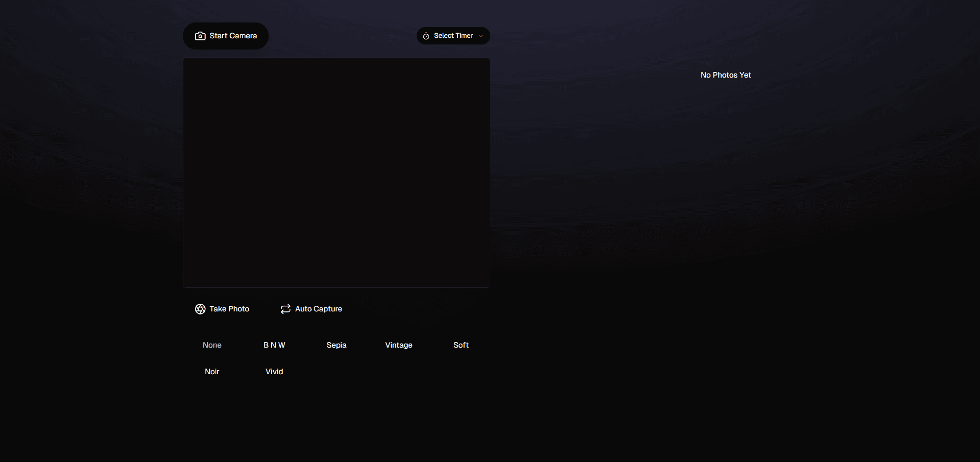Apply the B N W filter
The height and width of the screenshot is (462, 980).
[274, 345]
